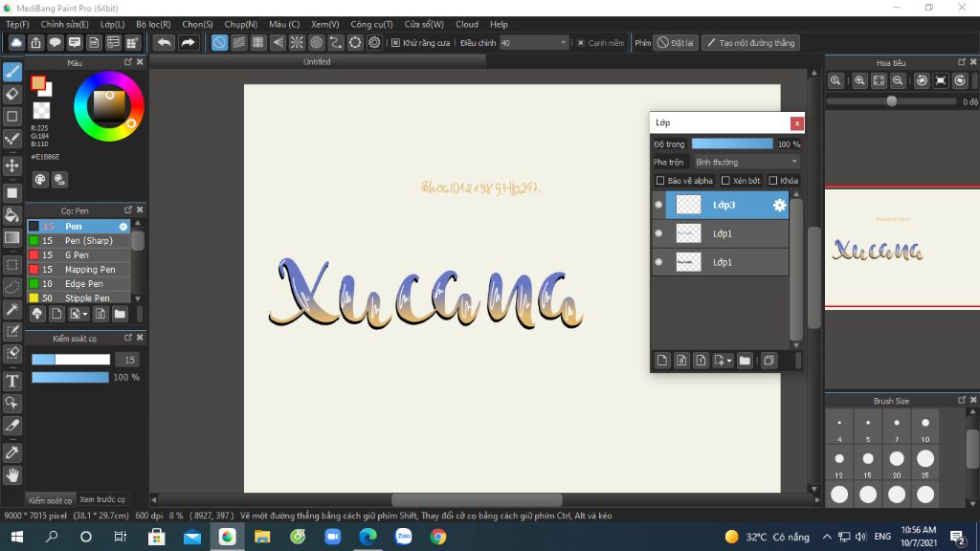This screenshot has height=551, width=980.
Task: Expand the new layer type dropdown arrow
Action: 728,361
